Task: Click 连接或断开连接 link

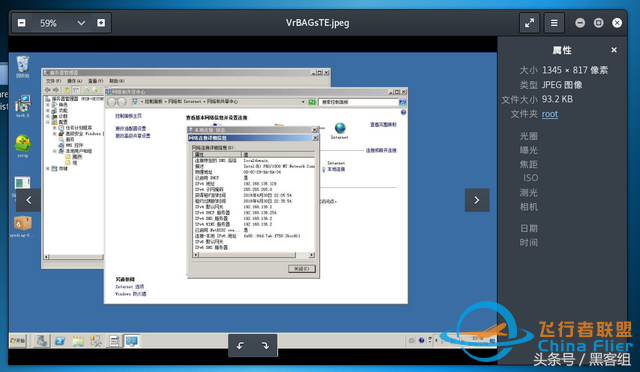Action: coord(381,150)
